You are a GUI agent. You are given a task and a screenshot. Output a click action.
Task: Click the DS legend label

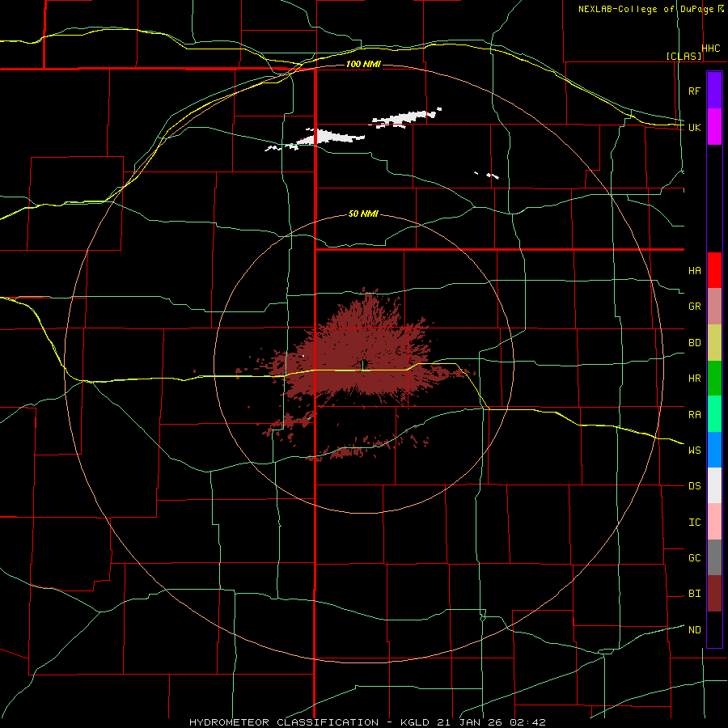coord(694,486)
